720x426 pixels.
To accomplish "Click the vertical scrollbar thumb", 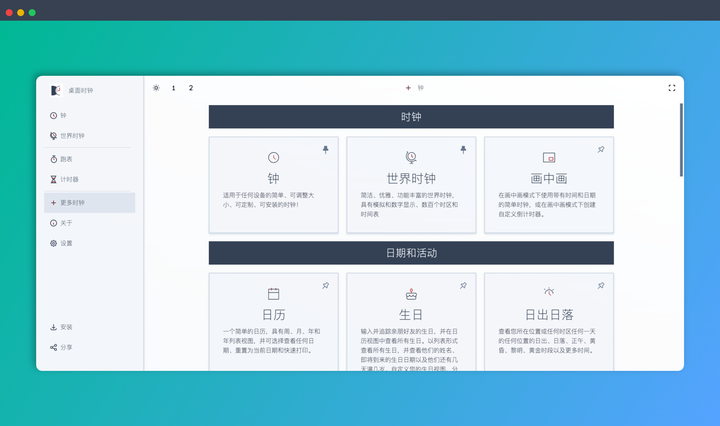I will coord(681,140).
